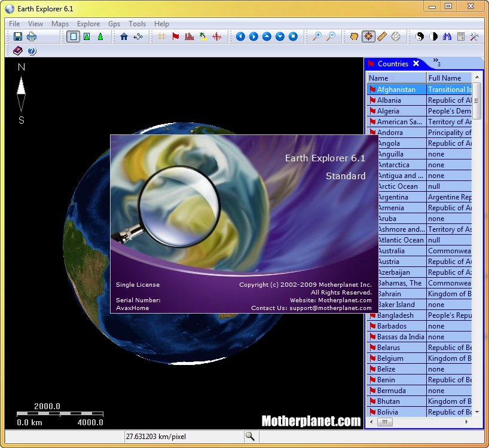Image resolution: width=489 pixels, height=448 pixels.
Task: Sort by the Name column header
Action: coord(396,78)
